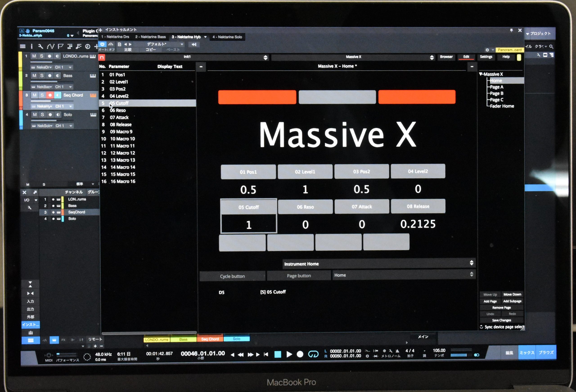
Task: Open Instrument Home dropdown
Action: point(379,264)
